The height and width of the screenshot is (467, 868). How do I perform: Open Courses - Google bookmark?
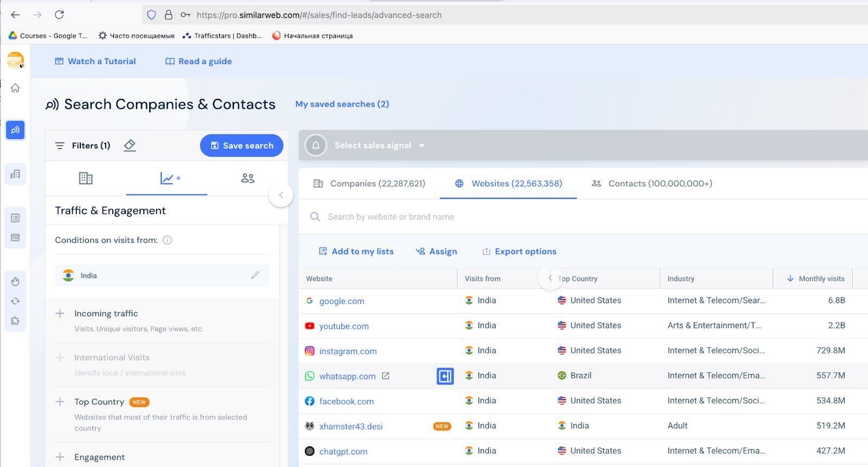[48, 36]
